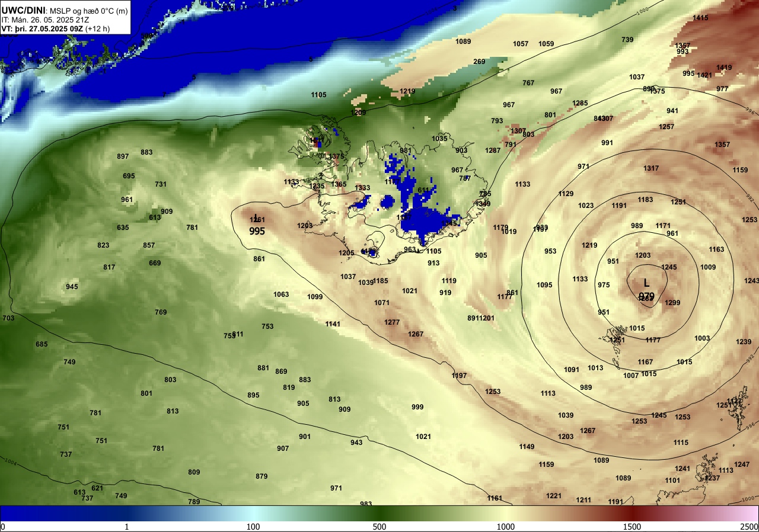759x532 pixels.
Task: Click the 731 height value
Action: pyautogui.click(x=161, y=184)
